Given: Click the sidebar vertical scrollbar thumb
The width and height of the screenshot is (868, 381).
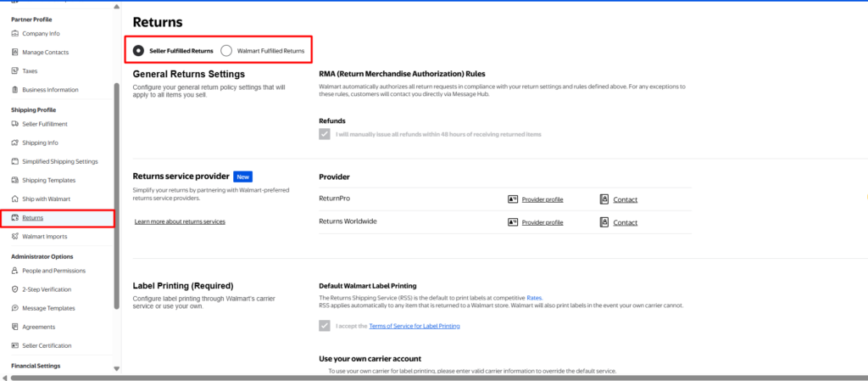Looking at the screenshot, I should coord(116,196).
